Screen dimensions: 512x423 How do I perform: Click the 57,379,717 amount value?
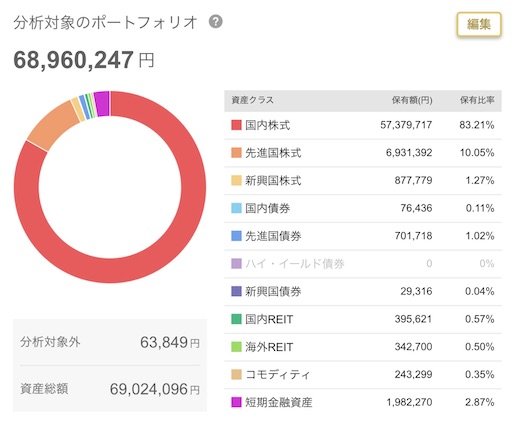[406, 125]
